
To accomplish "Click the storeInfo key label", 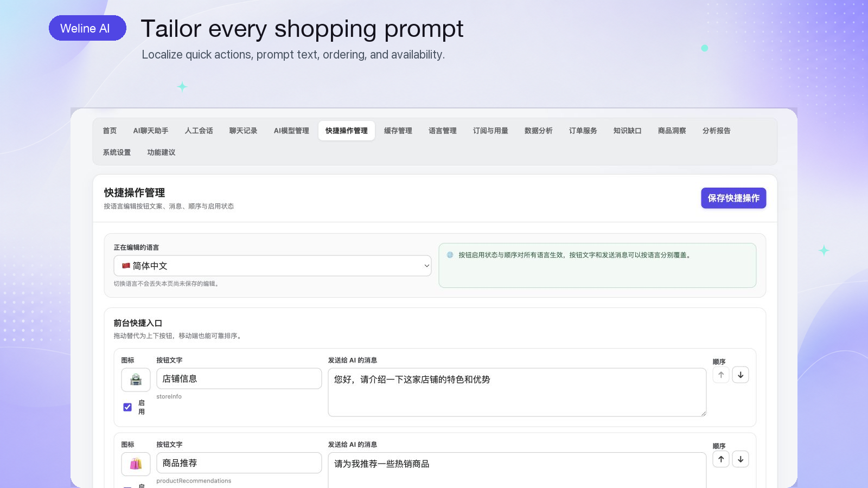I will (169, 396).
